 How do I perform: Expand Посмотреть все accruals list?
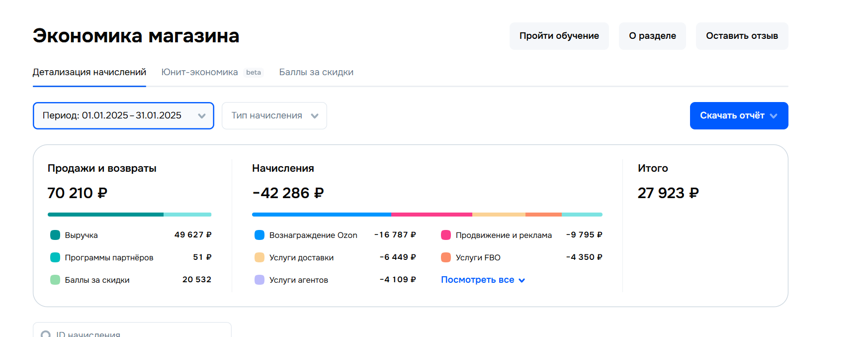coord(483,280)
